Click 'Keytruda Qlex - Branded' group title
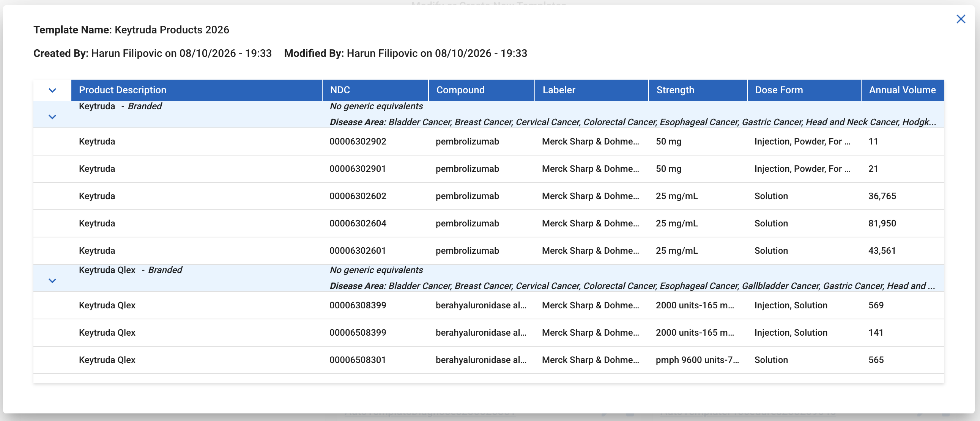 pyautogui.click(x=131, y=270)
